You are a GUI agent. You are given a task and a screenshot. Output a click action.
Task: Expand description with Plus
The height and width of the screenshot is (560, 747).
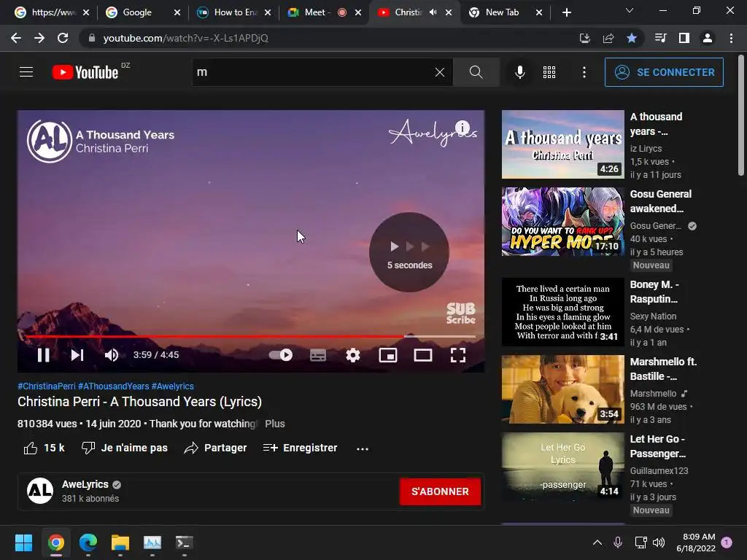(275, 424)
